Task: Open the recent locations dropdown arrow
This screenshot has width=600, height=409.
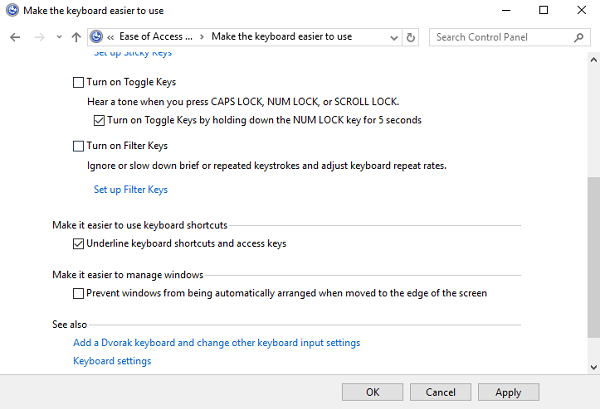Action: pos(58,37)
